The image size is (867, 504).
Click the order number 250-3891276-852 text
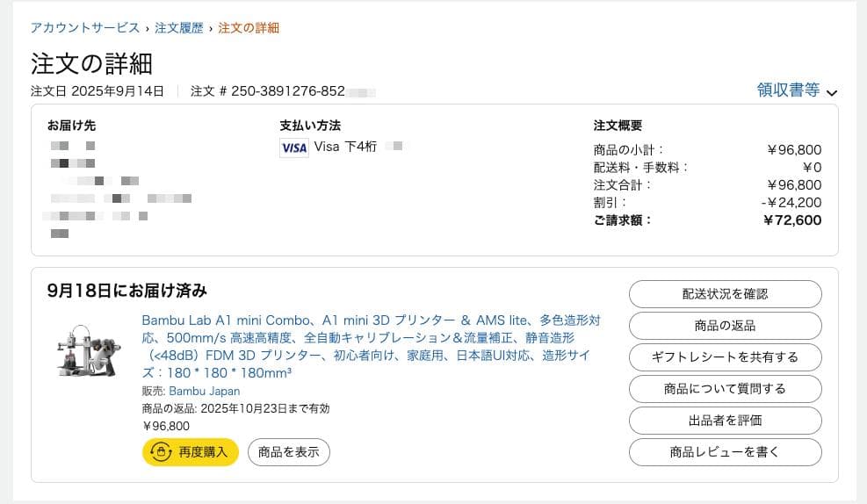287,91
